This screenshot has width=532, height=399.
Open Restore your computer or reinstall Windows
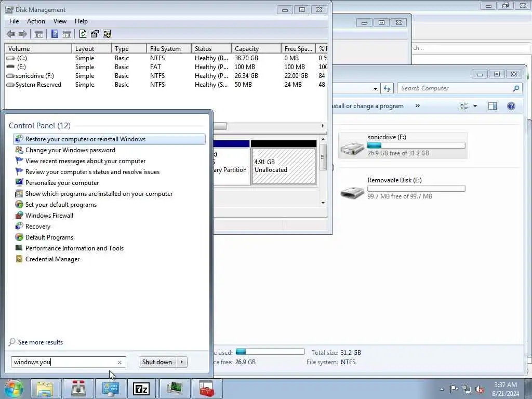[109, 139]
